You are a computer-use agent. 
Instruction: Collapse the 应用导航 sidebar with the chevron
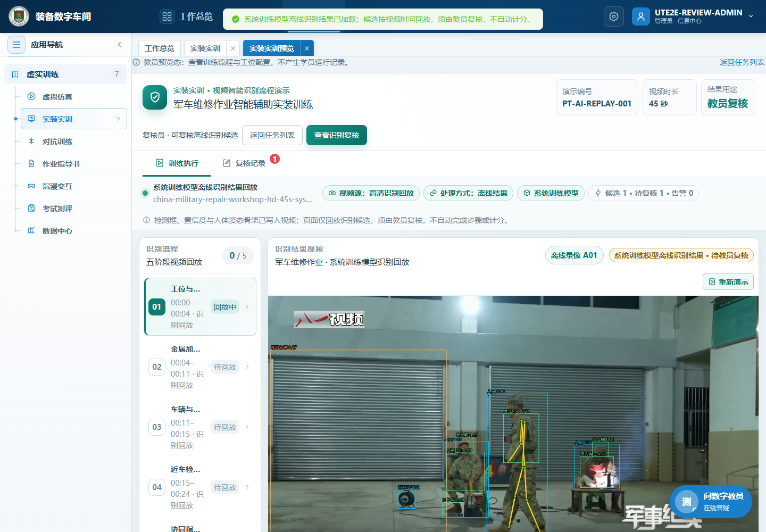[120, 45]
